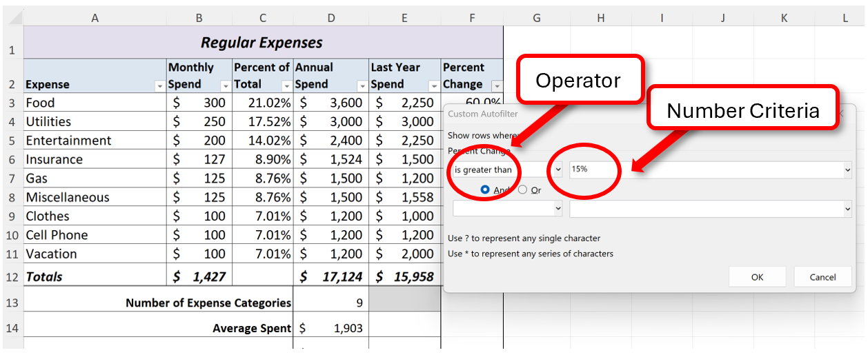Choose the Or radio option
Screen dimensions: 868x357
pyautogui.click(x=522, y=190)
